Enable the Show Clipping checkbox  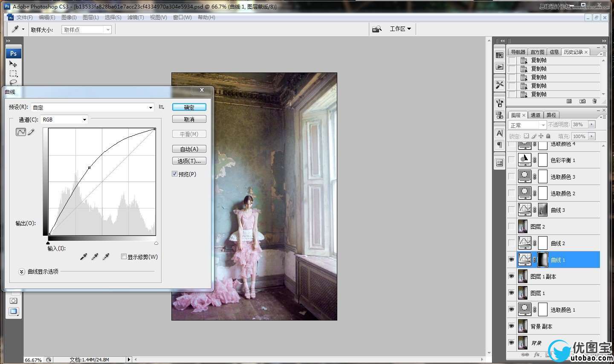point(124,257)
